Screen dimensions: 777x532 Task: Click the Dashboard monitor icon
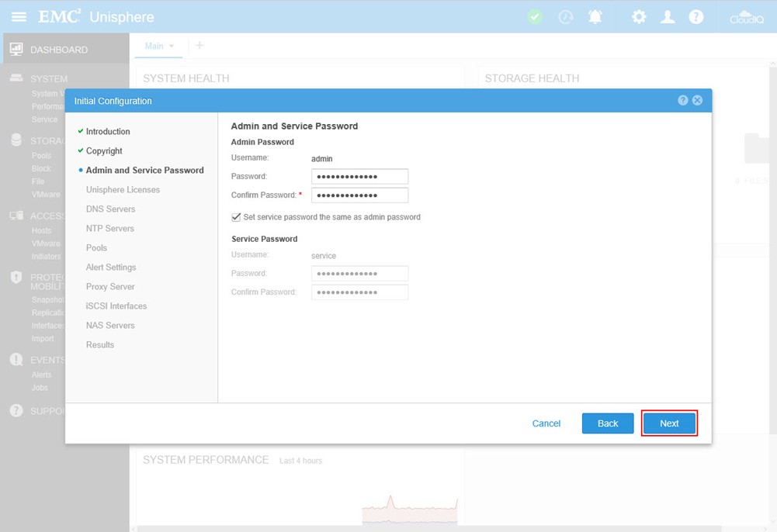point(16,49)
